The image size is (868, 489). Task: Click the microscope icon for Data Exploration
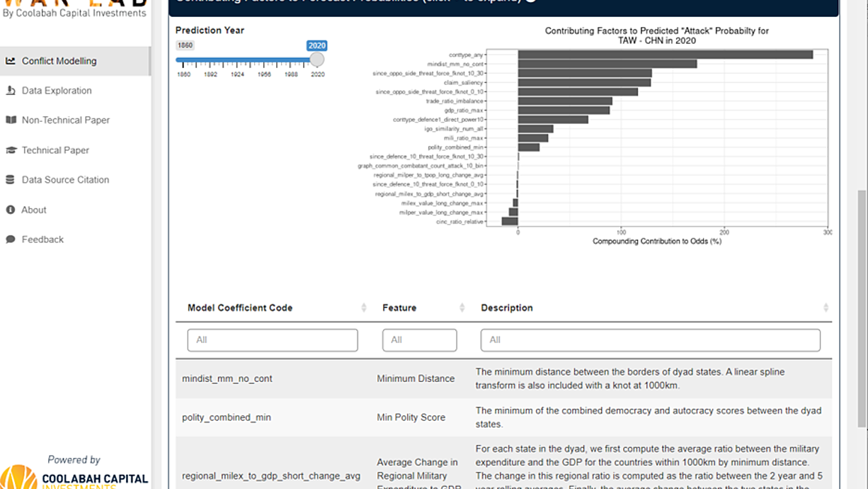(x=11, y=91)
